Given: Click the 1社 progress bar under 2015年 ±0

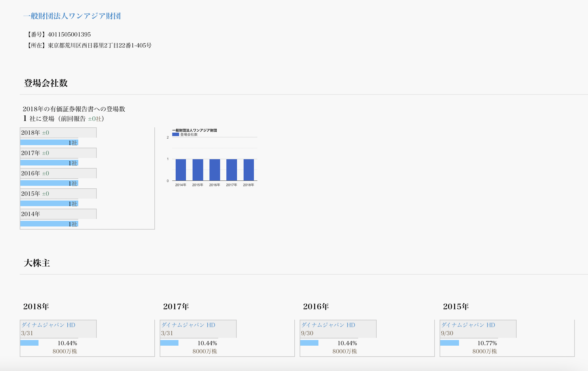Looking at the screenshot, I should click(49, 204).
